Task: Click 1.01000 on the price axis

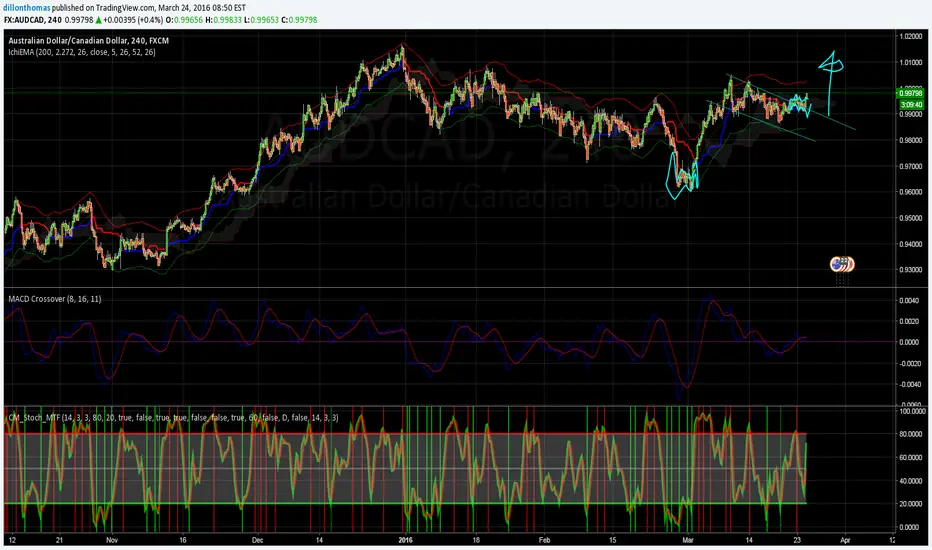Action: pyautogui.click(x=911, y=62)
